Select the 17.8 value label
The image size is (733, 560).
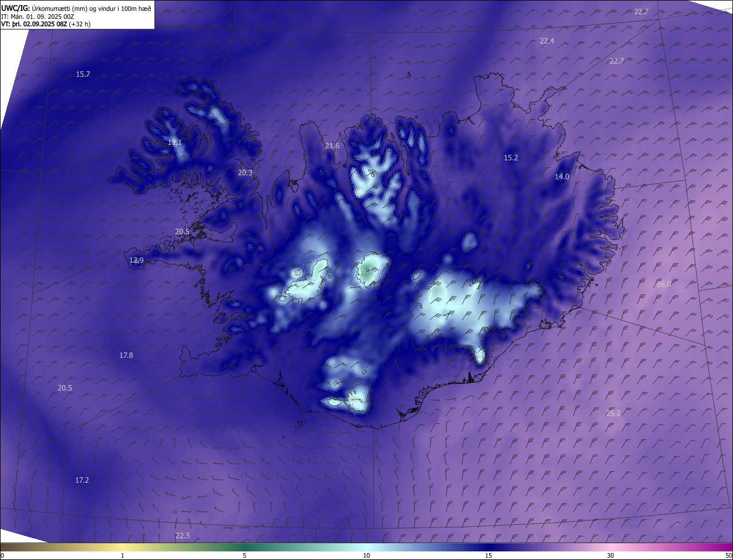click(126, 356)
